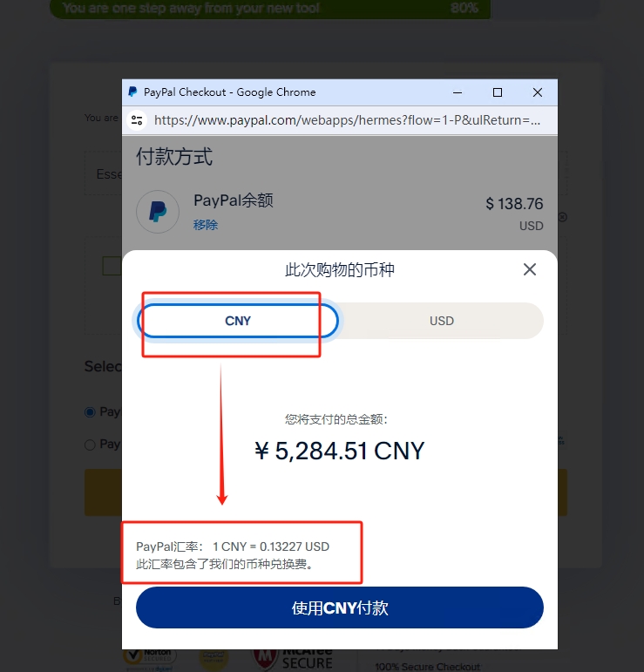Click the PayPal exchange rate text
The image size is (644, 672).
point(233,546)
